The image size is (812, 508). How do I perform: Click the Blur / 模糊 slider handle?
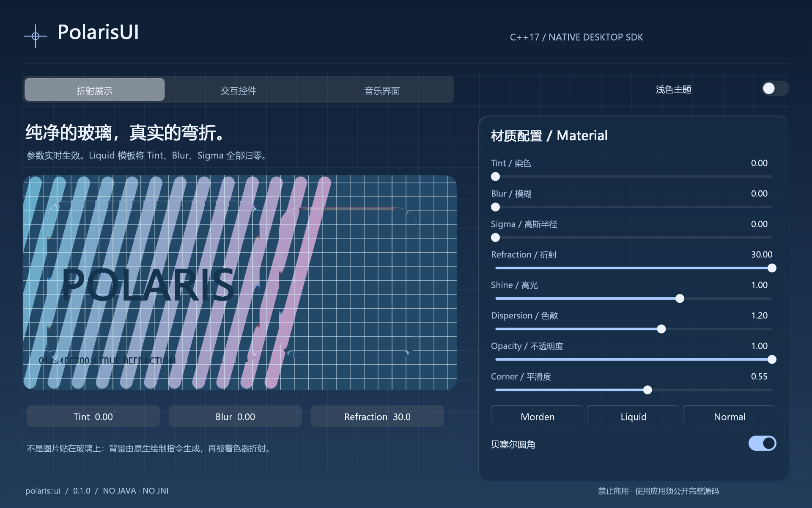pos(496,207)
